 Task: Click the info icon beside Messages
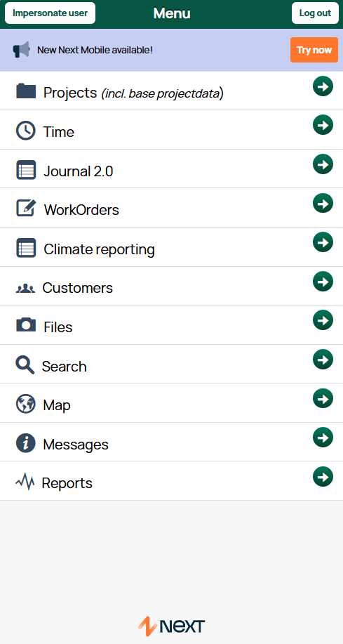(25, 443)
